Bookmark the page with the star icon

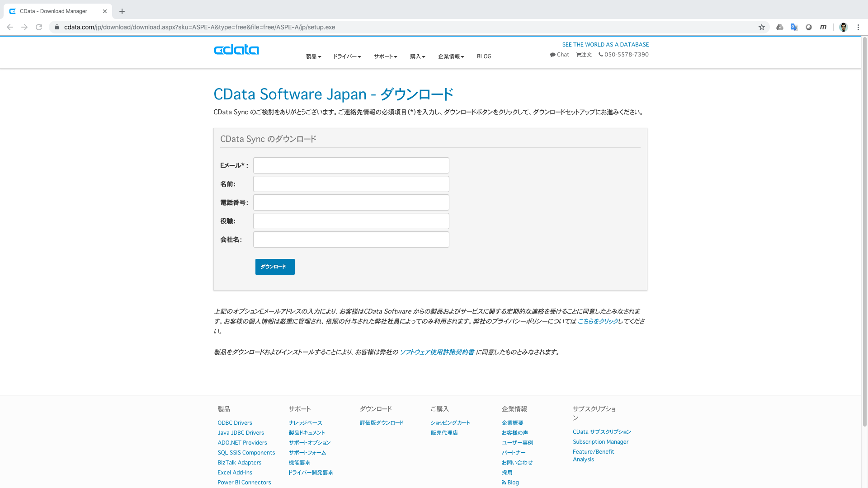point(762,27)
